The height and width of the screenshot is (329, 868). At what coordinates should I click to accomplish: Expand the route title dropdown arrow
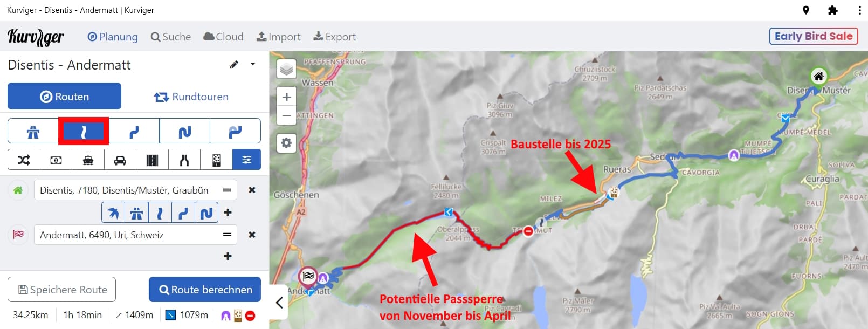pos(253,64)
